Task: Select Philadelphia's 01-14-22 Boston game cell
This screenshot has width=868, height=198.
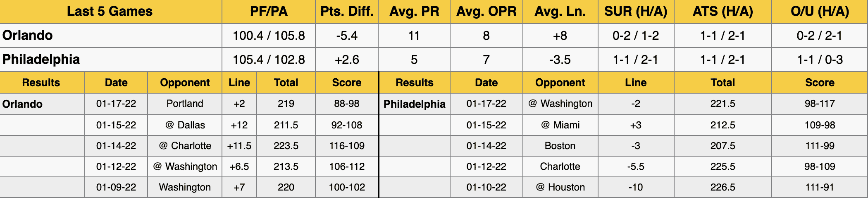Action: 560,146
